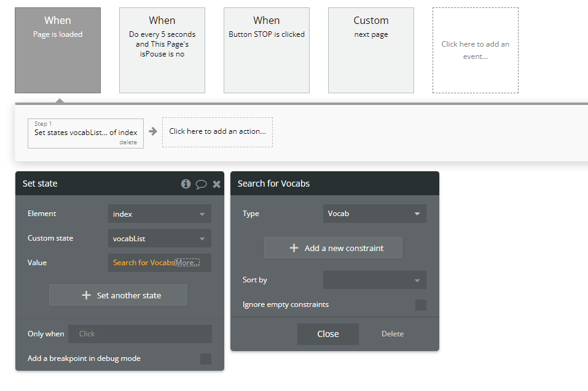Open the Set state comment bubble icon
This screenshot has height=391, width=588.
[201, 184]
